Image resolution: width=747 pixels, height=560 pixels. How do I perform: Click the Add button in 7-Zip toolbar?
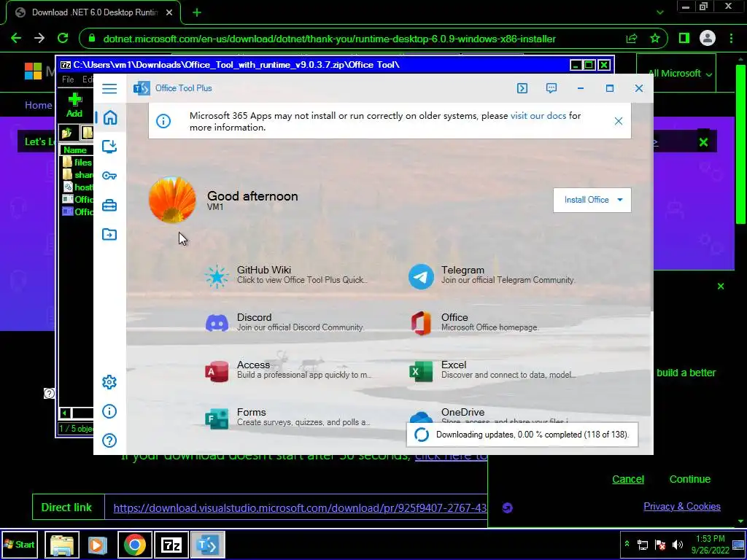pos(74,105)
